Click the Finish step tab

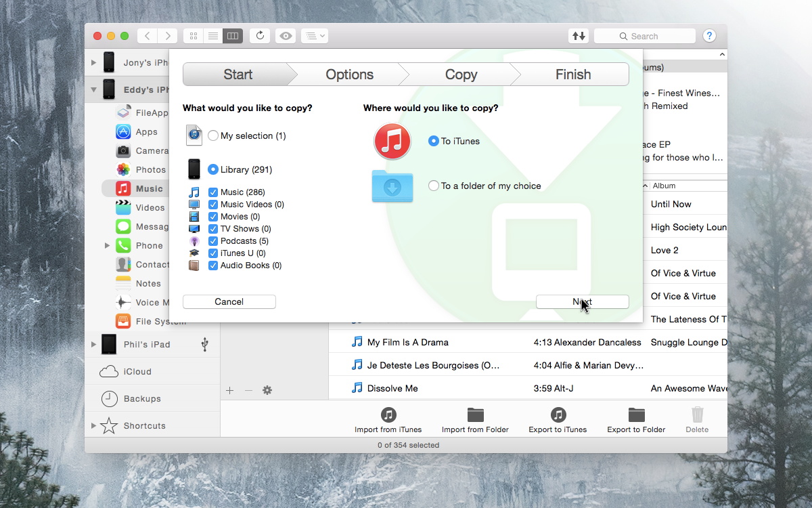pos(572,75)
